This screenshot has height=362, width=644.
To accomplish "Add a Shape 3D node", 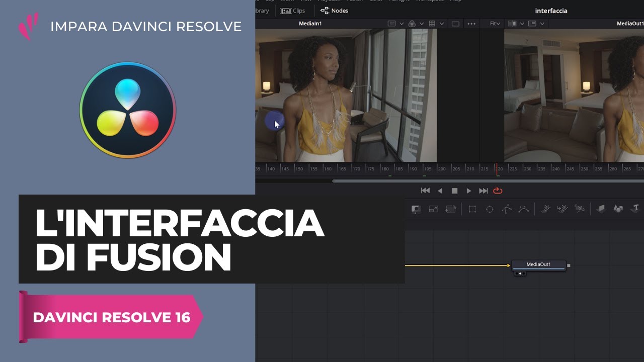I will (x=618, y=209).
